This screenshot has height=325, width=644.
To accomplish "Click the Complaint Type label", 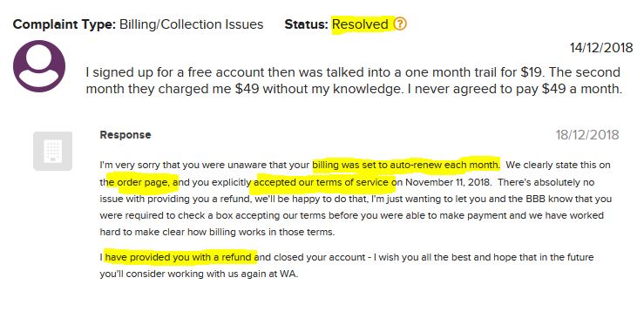I will coord(64,24).
